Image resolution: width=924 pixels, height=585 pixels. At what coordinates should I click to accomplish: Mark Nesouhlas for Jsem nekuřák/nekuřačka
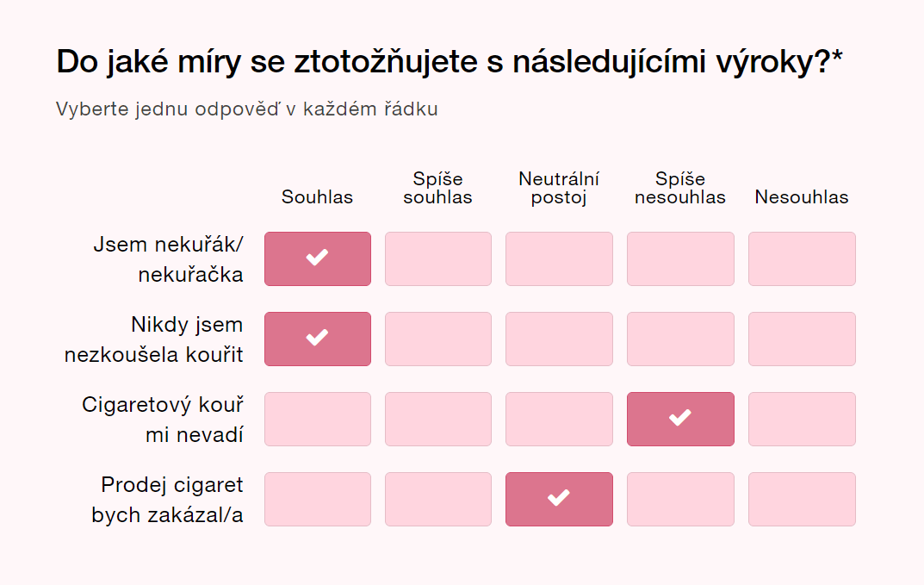[802, 258]
